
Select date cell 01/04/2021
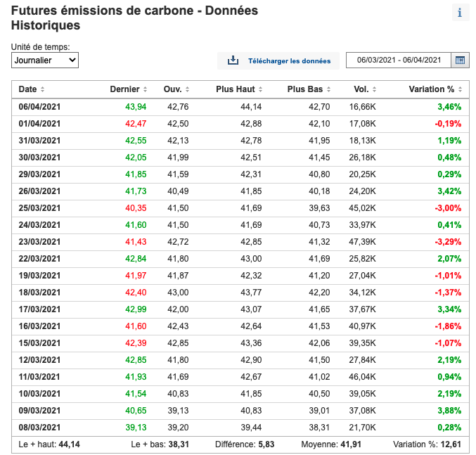click(39, 124)
